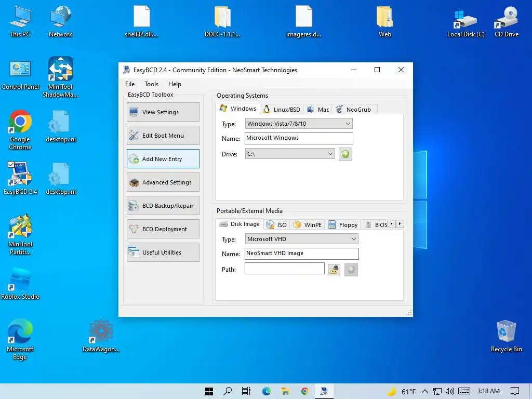Open Google Chrome from the taskbar

304,391
